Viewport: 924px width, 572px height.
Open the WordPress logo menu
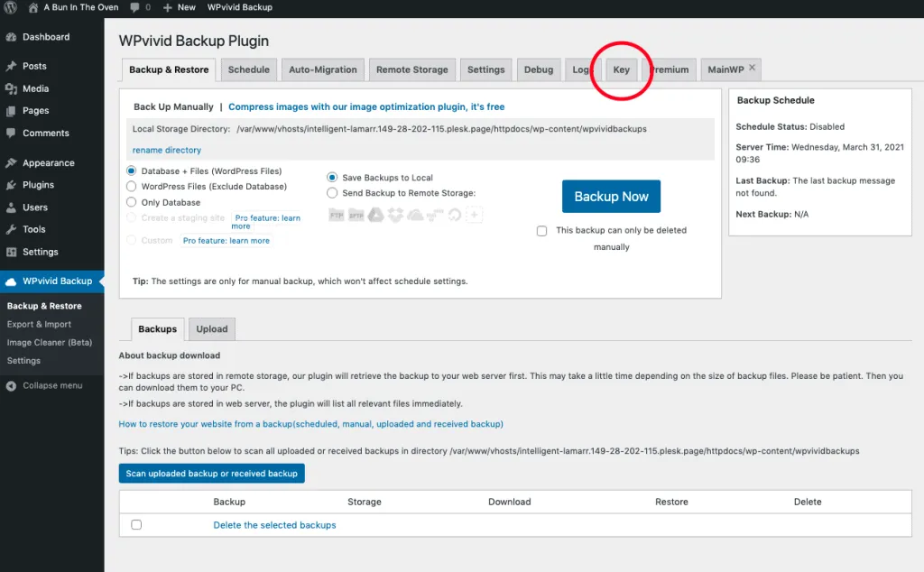[x=9, y=7]
